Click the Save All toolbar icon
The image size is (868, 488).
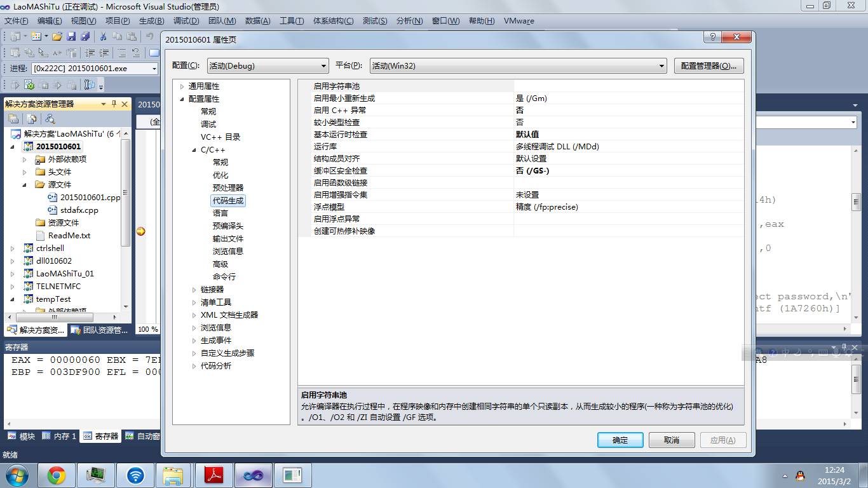tap(85, 36)
